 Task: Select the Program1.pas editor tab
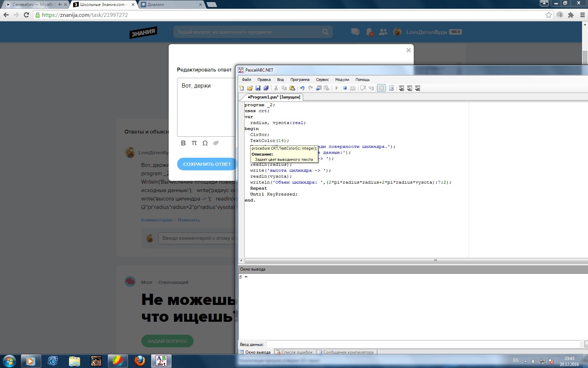273,97
